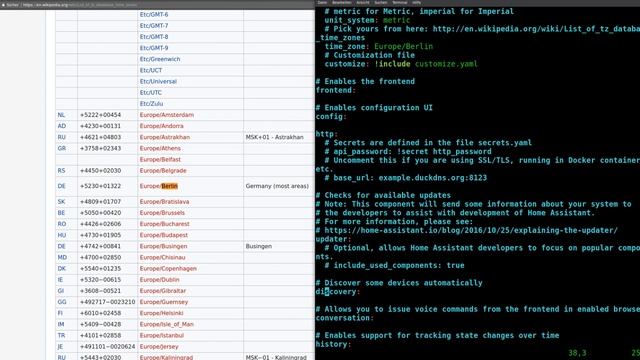Image resolution: width=640 pixels, height=360 pixels.
Task: Open the Etc/GMT-8 link
Action: [154, 37]
